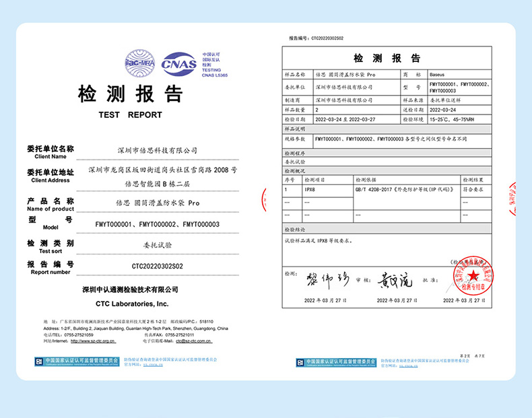This screenshot has width=532, height=418.
Task: Click the Client Name label
Action: click(51, 157)
